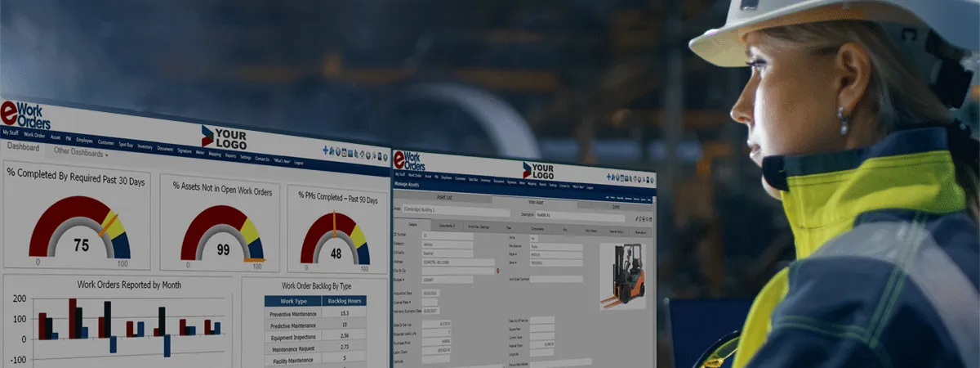Open Customer menu in dashboard window
The height and width of the screenshot is (368, 980).
[106, 142]
